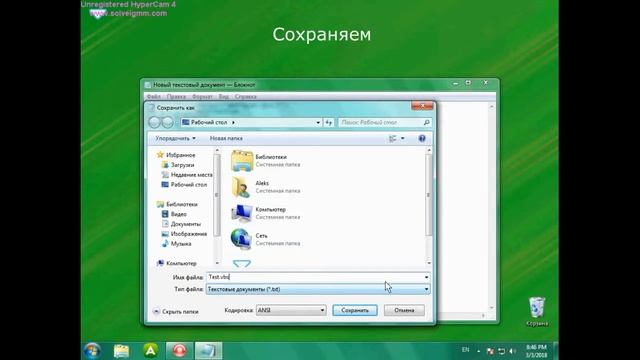Viewport: 640px width, 360px height.
Task: Open File Explorer from the taskbar
Action: pyautogui.click(x=121, y=351)
